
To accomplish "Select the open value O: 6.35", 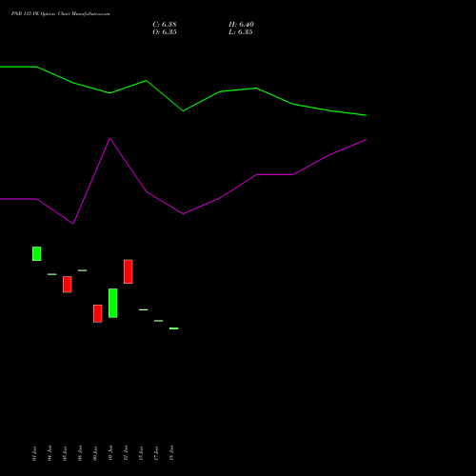I will click(x=165, y=32).
